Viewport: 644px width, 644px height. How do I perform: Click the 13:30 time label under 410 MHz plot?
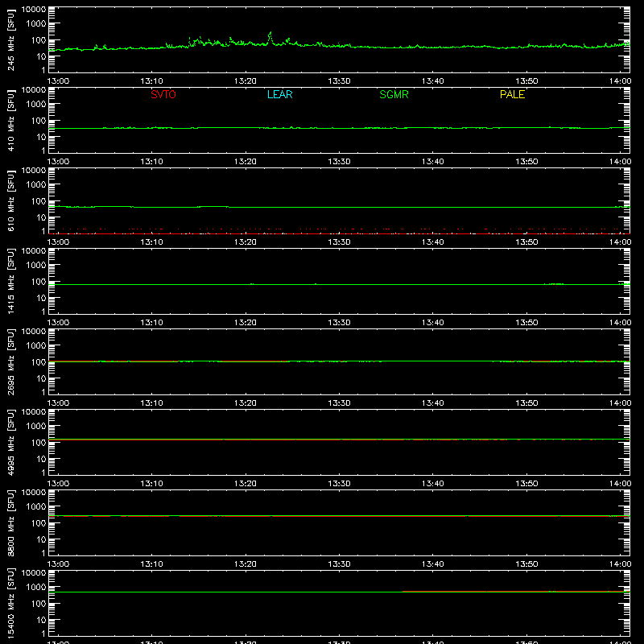click(x=339, y=162)
